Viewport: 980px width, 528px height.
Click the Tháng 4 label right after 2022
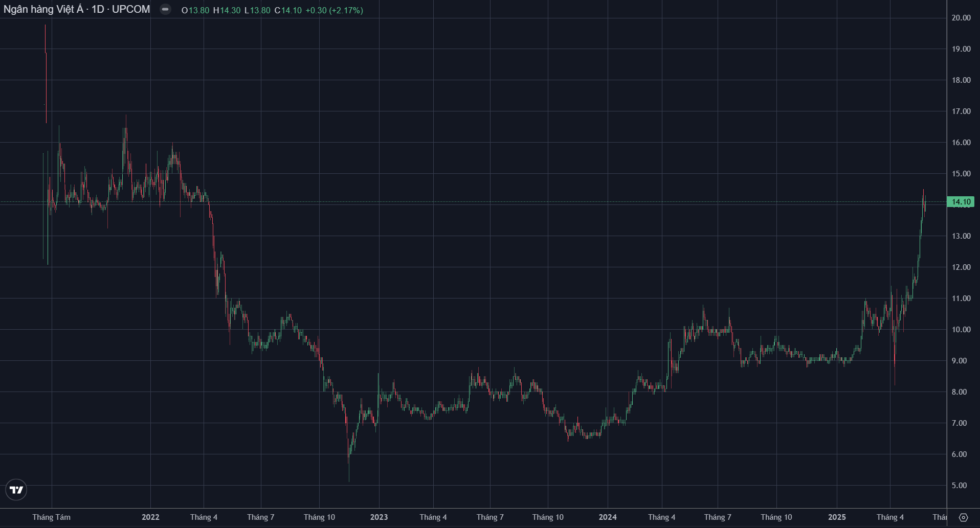coord(204,517)
